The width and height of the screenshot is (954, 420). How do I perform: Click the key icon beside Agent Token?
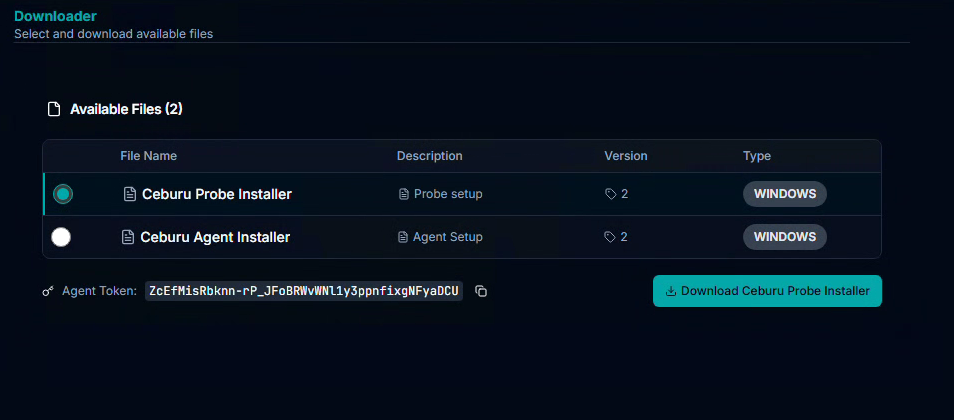48,292
